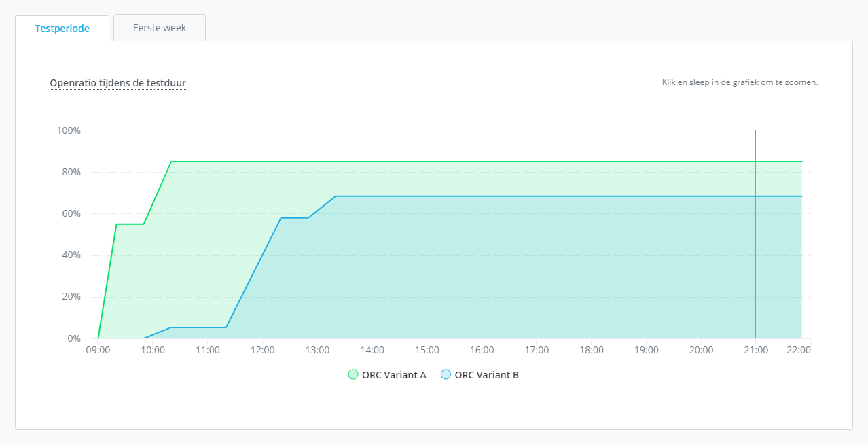Click the 22:00 x-axis label

[x=798, y=350]
